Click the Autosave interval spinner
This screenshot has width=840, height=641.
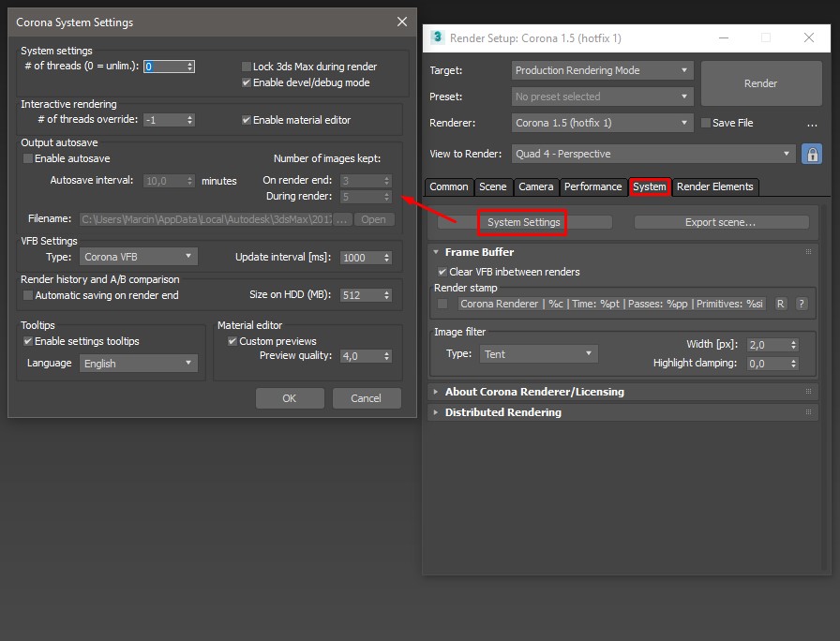[x=189, y=181]
